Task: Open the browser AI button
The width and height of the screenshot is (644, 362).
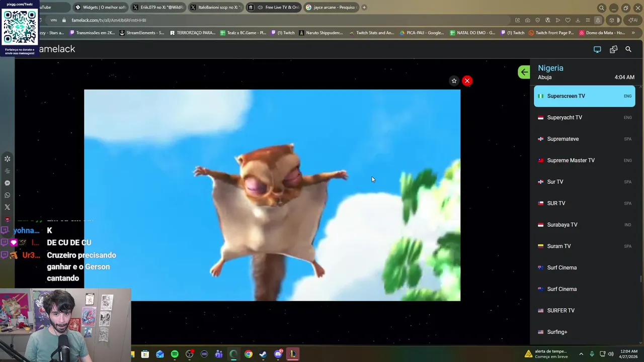Action: pos(632,20)
